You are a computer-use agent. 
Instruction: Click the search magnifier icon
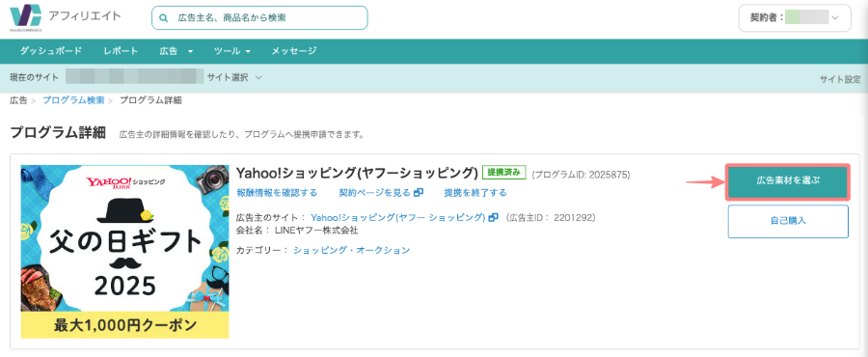click(x=163, y=18)
